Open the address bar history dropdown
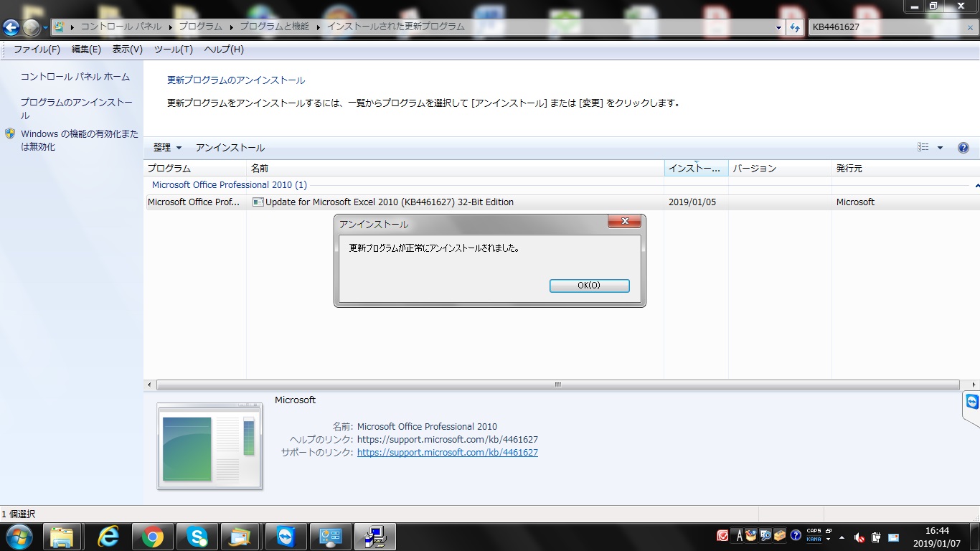The height and width of the screenshot is (551, 980). click(x=779, y=27)
